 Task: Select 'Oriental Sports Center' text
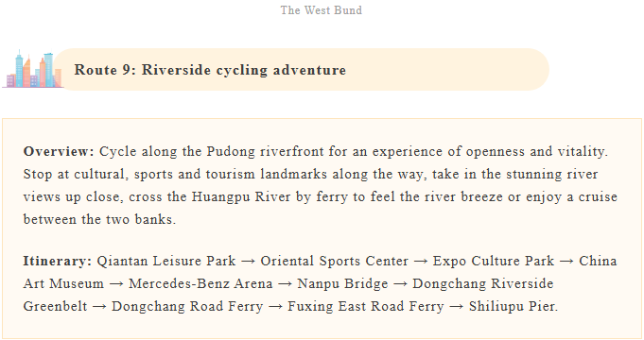tap(335, 261)
